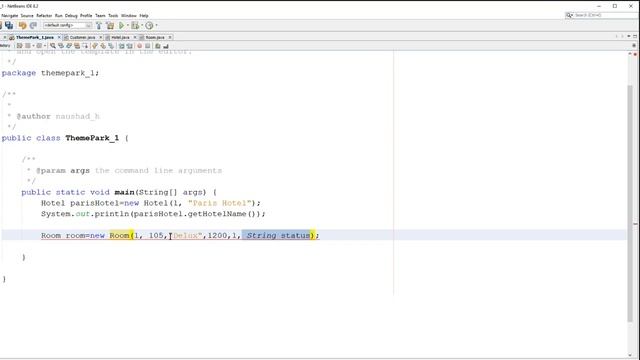Click the Build Project hammer icon
Viewport: 640px width, 360px height.
coord(99,25)
